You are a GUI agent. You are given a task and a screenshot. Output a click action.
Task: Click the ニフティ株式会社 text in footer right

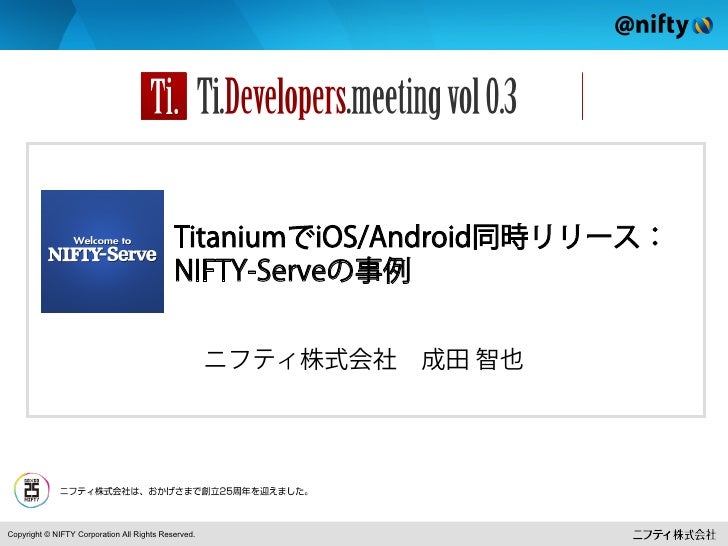pyautogui.click(x=674, y=534)
